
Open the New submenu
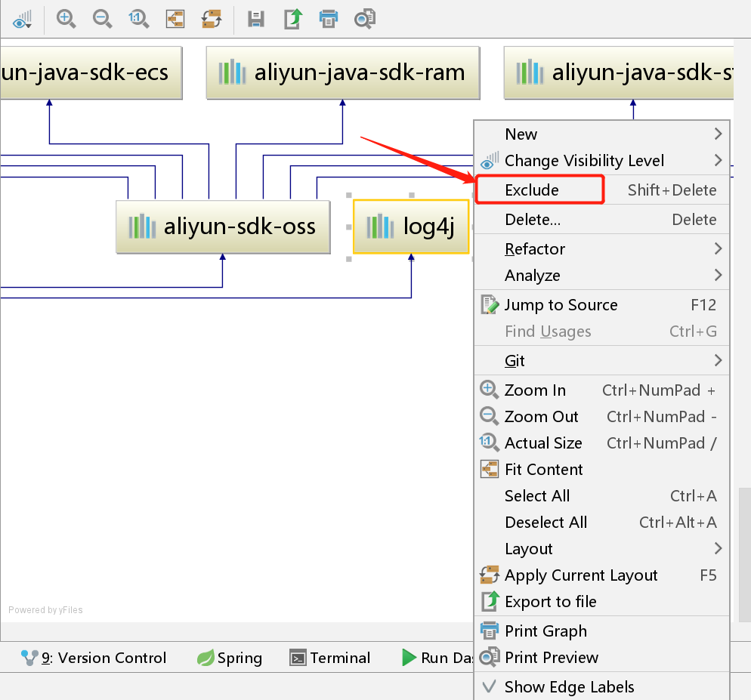point(602,134)
